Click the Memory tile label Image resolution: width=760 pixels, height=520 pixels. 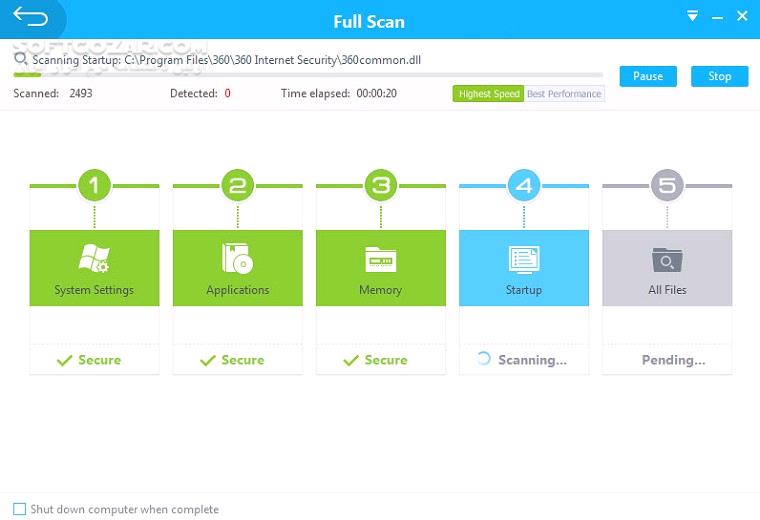380,290
